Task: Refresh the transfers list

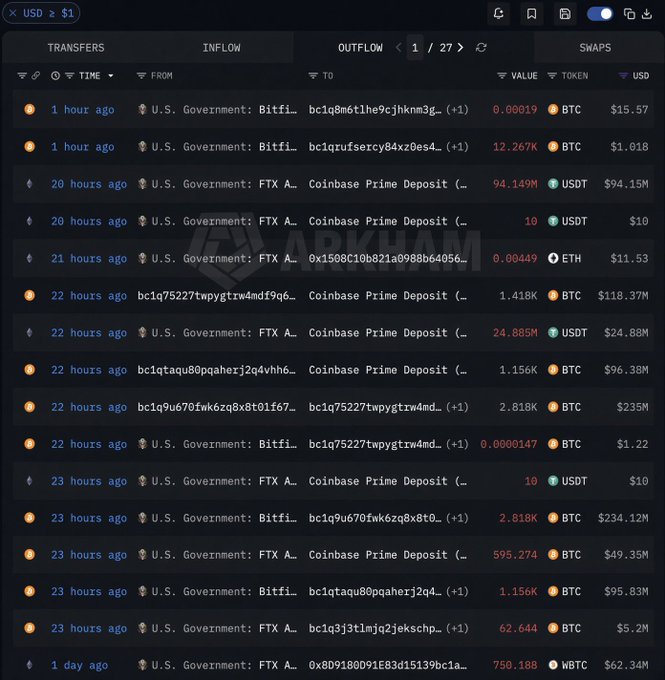Action: (481, 47)
